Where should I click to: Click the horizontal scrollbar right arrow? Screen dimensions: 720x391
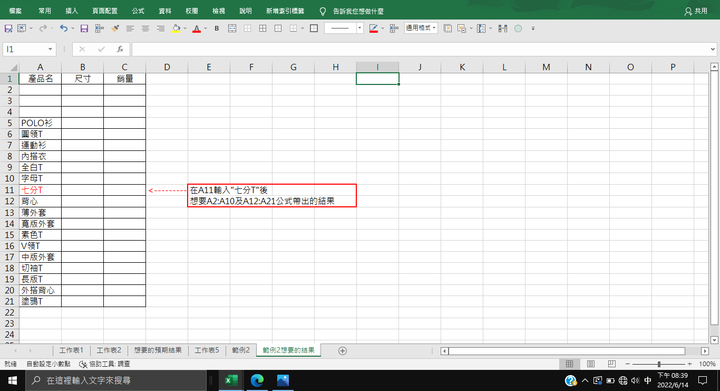705,351
